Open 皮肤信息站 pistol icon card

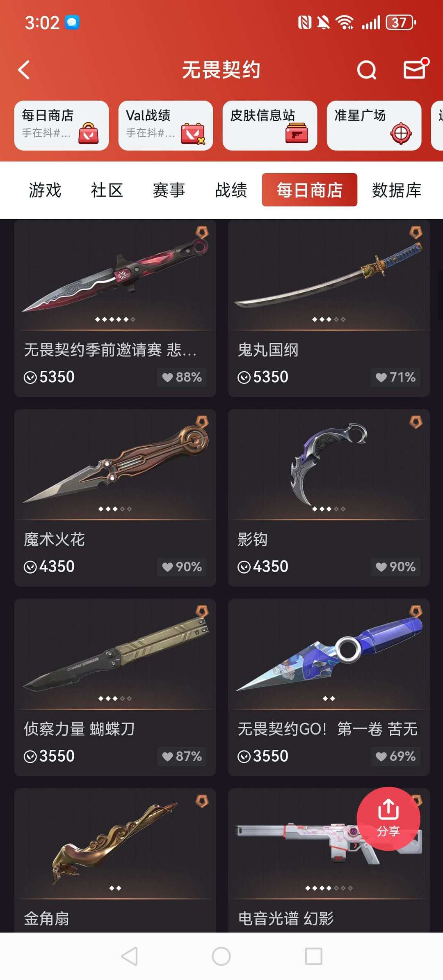[270, 126]
